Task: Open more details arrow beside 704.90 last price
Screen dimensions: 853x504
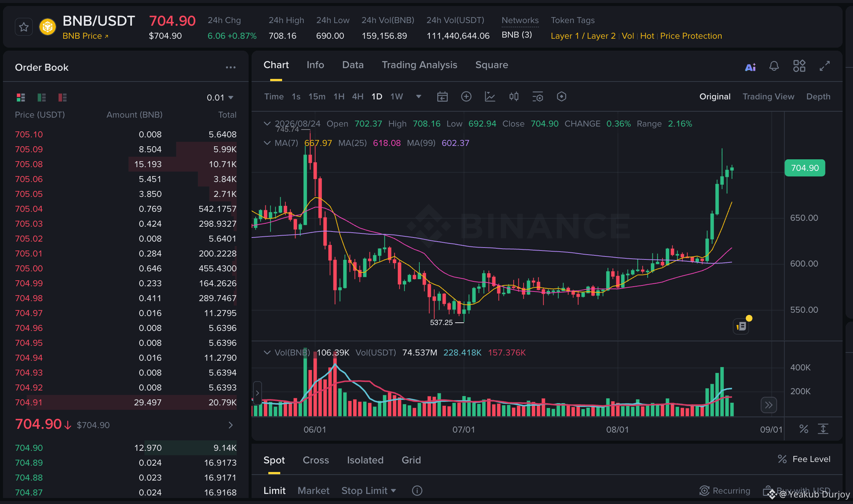Action: (231, 425)
